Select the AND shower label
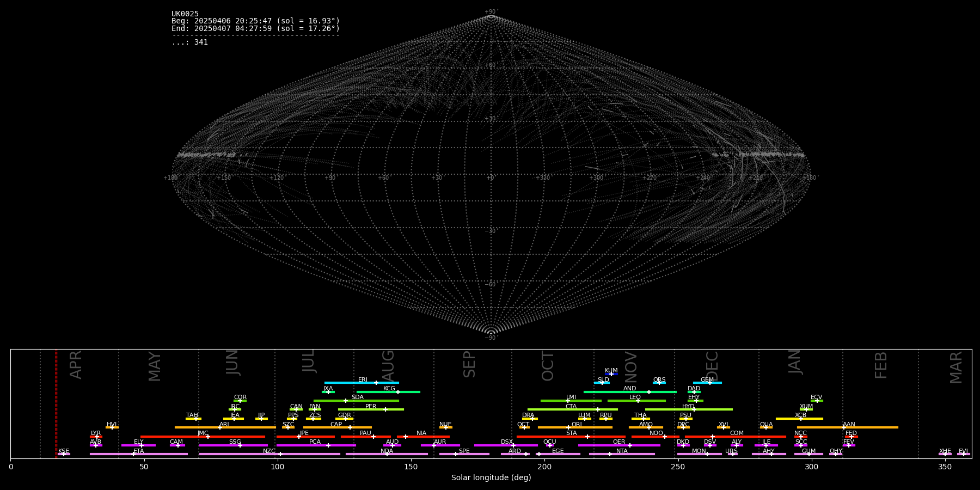Image resolution: width=980 pixels, height=490 pixels. [x=630, y=389]
